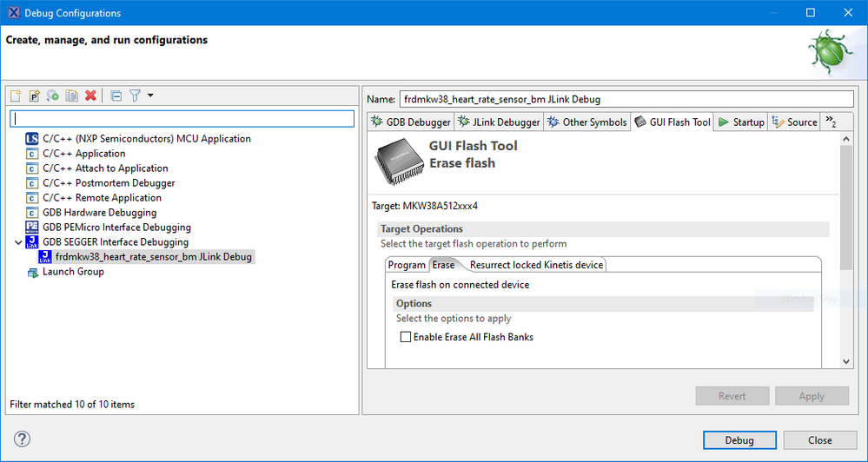Open the Source tab
This screenshot has width=868, height=462.
pyautogui.click(x=794, y=122)
